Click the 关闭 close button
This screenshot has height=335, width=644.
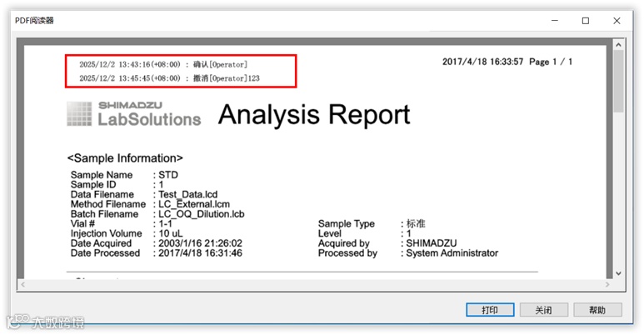pos(544,310)
